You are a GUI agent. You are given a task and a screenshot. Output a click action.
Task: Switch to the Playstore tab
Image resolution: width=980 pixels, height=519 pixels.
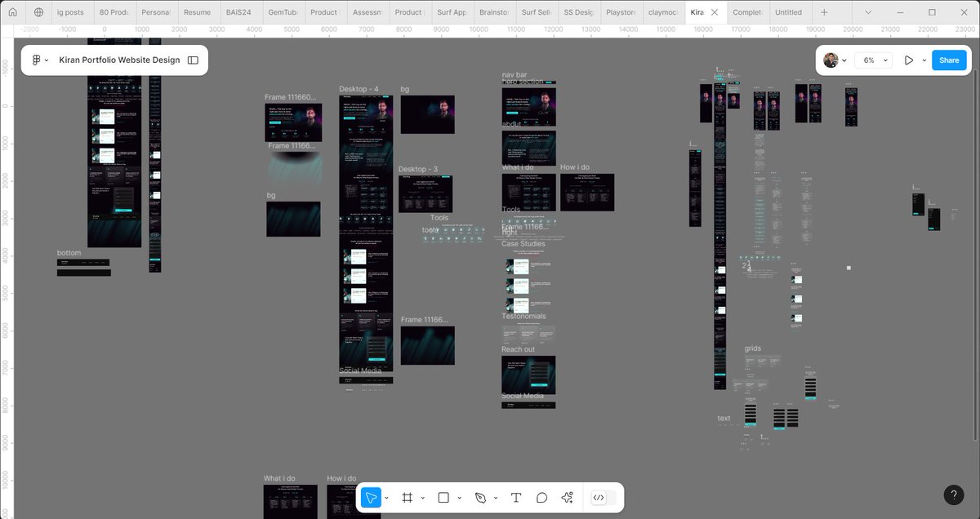coord(621,12)
